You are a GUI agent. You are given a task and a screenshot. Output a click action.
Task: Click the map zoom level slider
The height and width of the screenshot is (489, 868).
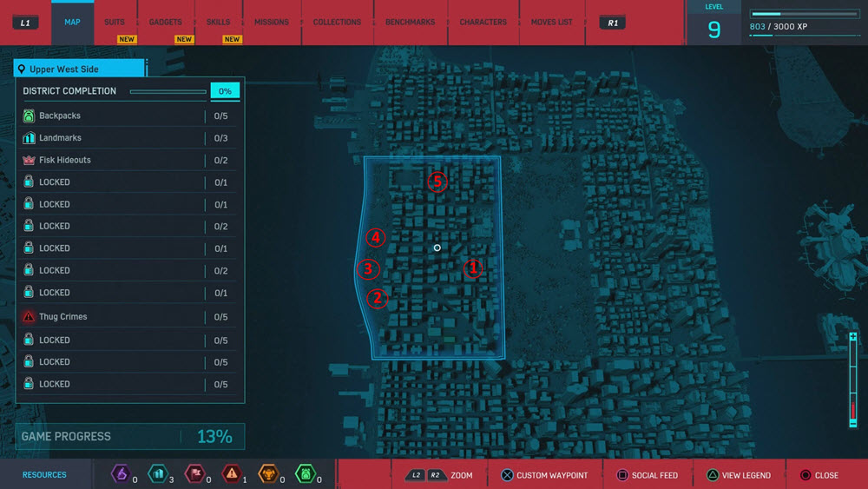pos(853,380)
